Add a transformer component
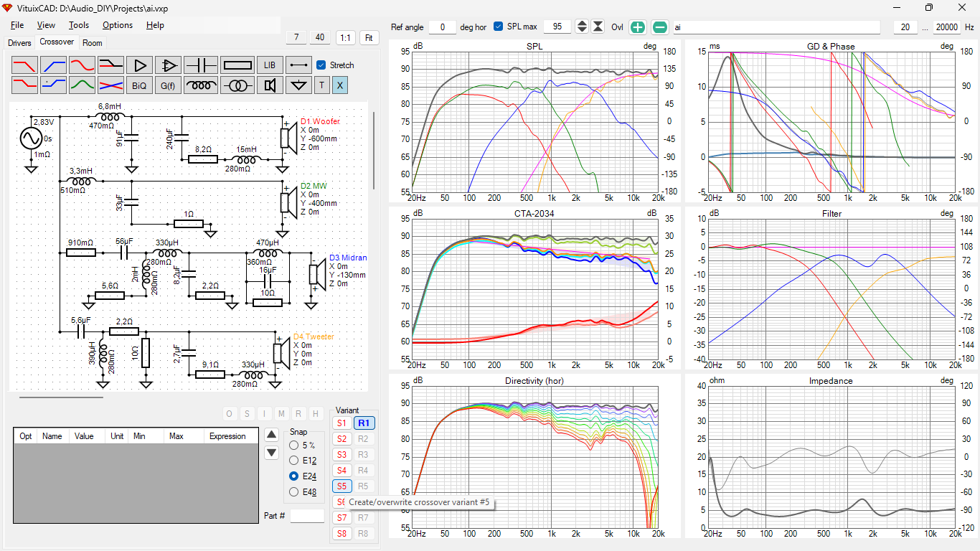This screenshot has width=980, height=551. tap(237, 85)
